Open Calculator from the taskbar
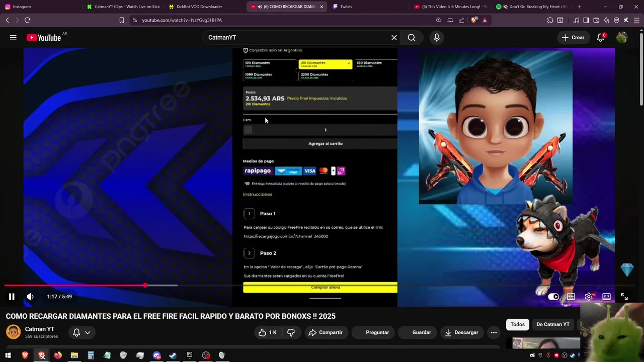This screenshot has height=362, width=644. click(x=91, y=355)
